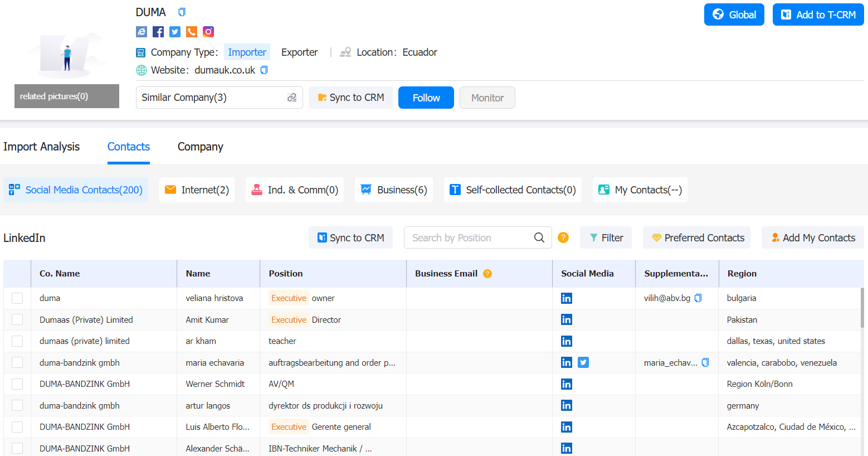Follow the DUMA company
The width and height of the screenshot is (868, 456).
pos(426,98)
